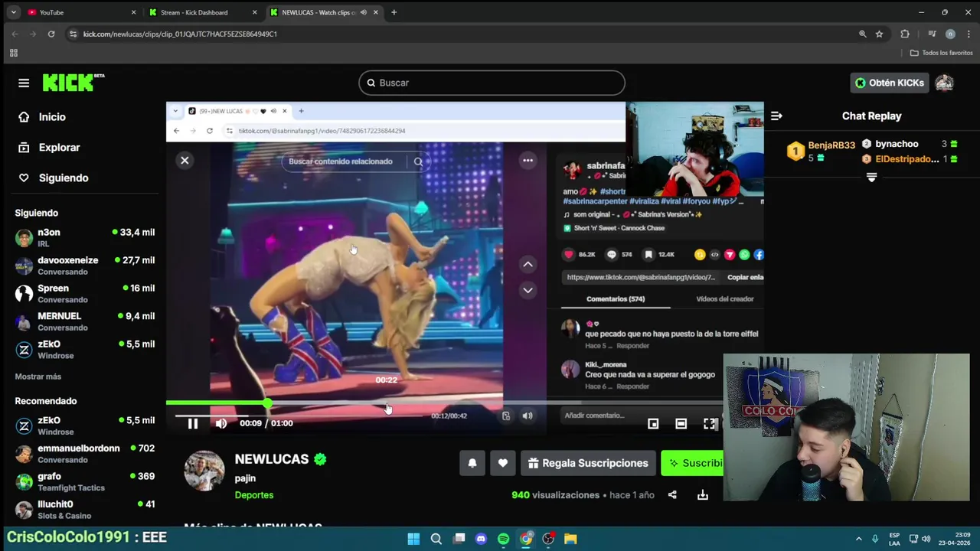Screen dimensions: 980x551
Task: Click the green Suscribirse button
Action: 692,463
